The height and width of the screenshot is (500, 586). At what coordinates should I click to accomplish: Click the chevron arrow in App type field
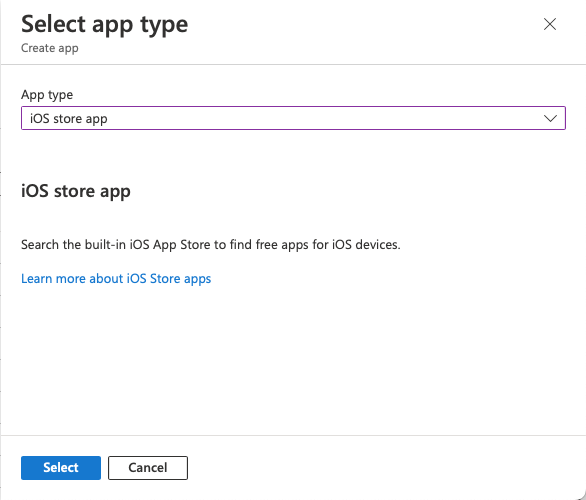click(550, 119)
